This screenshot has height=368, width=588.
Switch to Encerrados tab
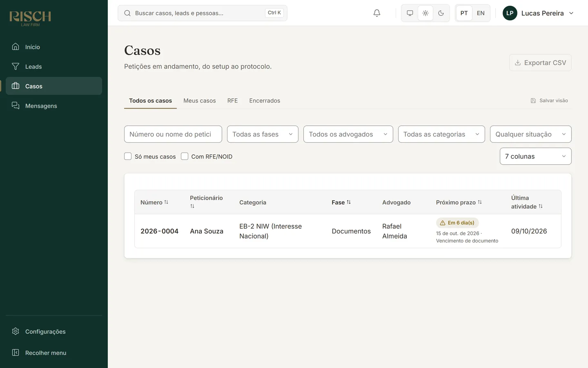(265, 101)
